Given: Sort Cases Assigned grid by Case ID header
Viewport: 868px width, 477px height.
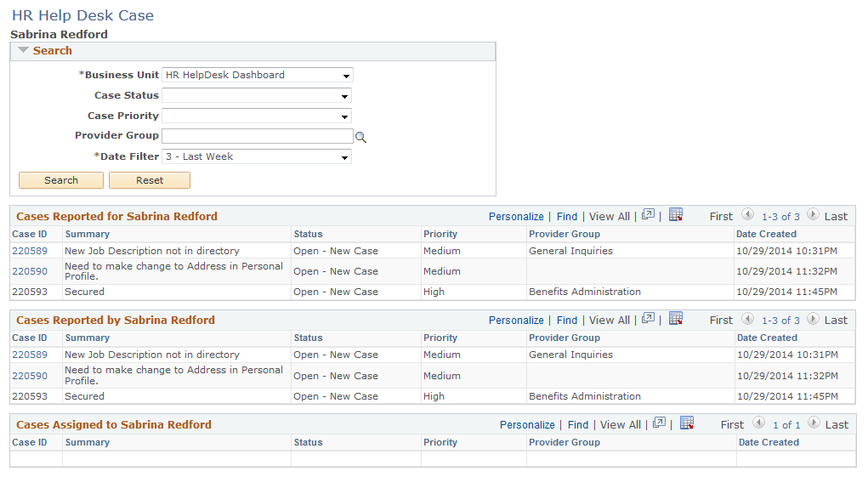Looking at the screenshot, I should click(x=30, y=442).
